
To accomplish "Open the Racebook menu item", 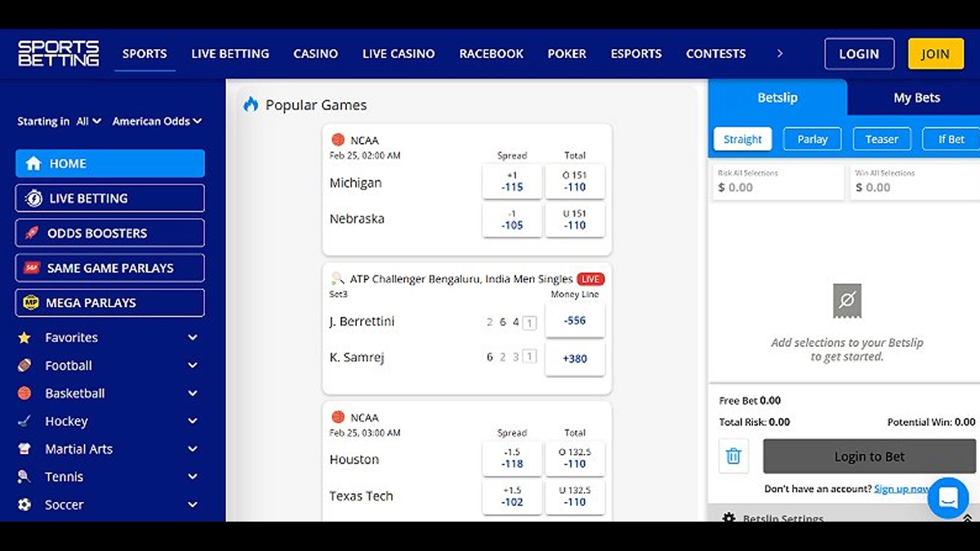I will tap(491, 54).
